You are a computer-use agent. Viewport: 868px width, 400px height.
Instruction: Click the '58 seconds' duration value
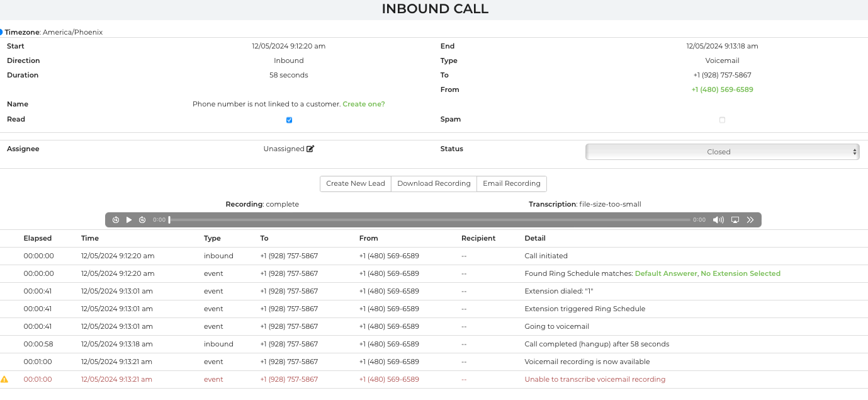click(x=289, y=75)
